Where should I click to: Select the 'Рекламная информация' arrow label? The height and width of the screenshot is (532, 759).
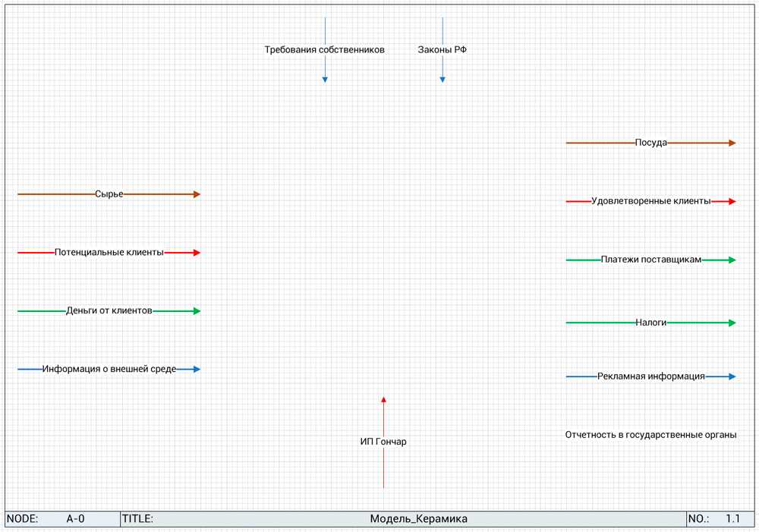[x=650, y=376]
